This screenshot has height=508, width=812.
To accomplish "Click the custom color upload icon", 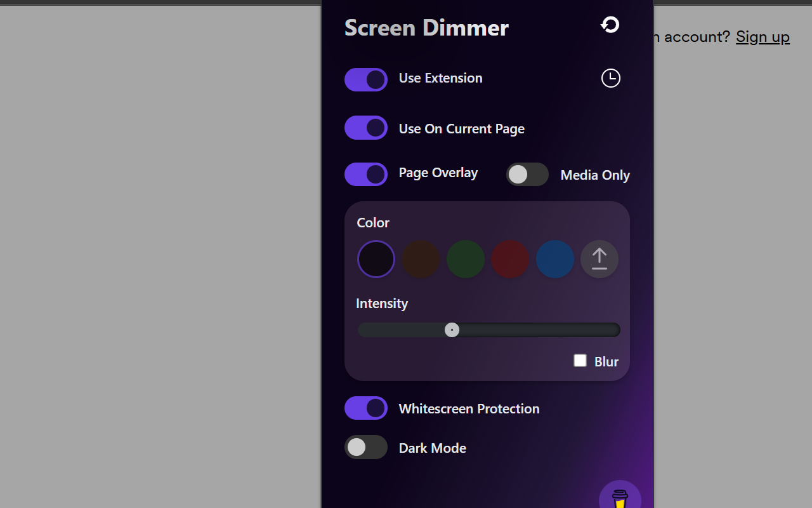I will click(599, 259).
